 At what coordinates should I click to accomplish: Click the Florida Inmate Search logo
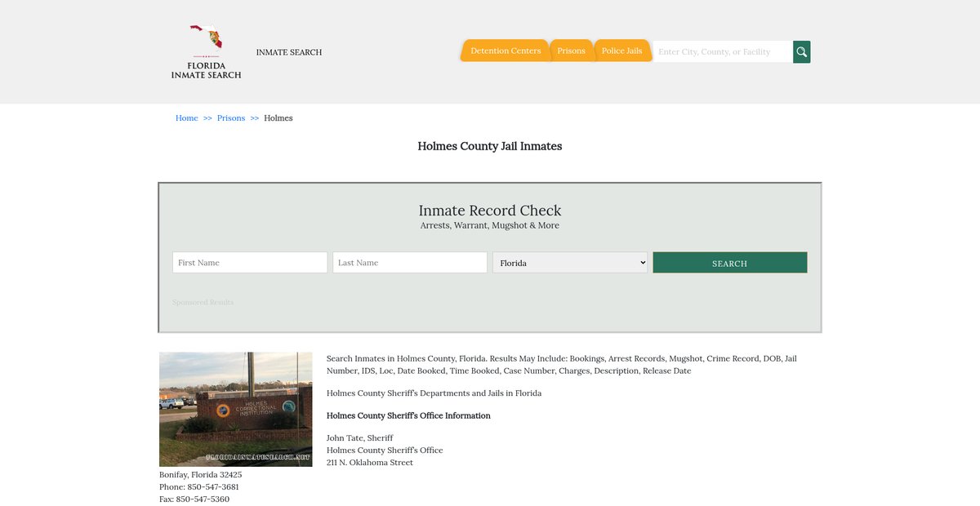click(x=206, y=51)
